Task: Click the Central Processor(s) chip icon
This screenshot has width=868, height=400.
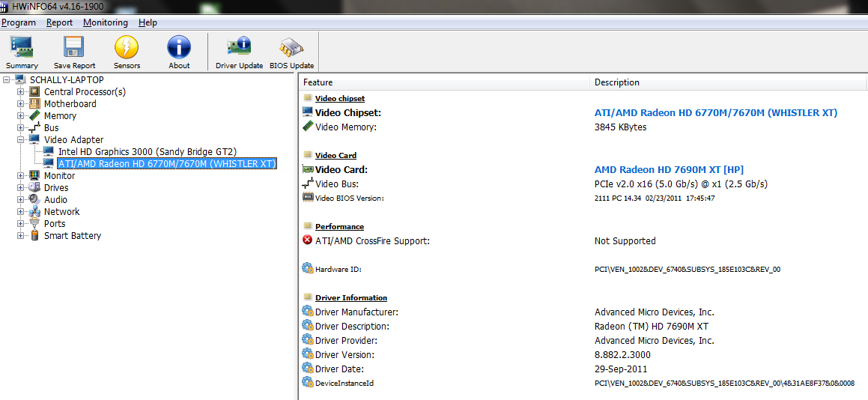Action: pos(34,92)
